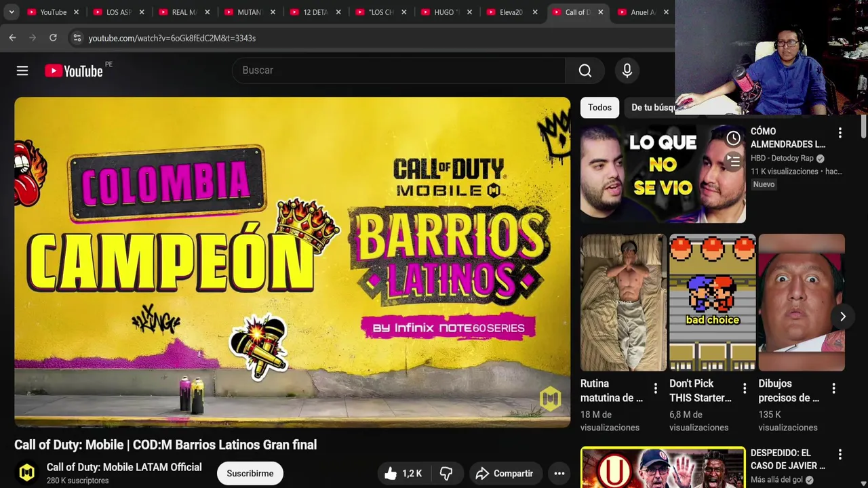Open more actions ellipsis below video

point(559,474)
